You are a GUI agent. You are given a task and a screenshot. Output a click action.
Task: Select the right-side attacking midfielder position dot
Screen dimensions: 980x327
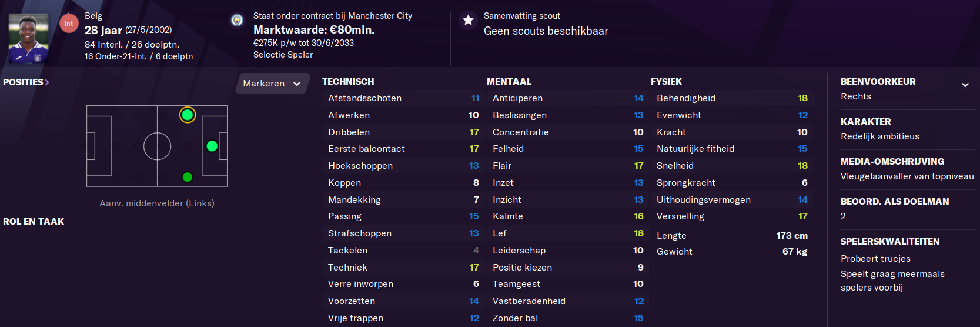pos(188,177)
